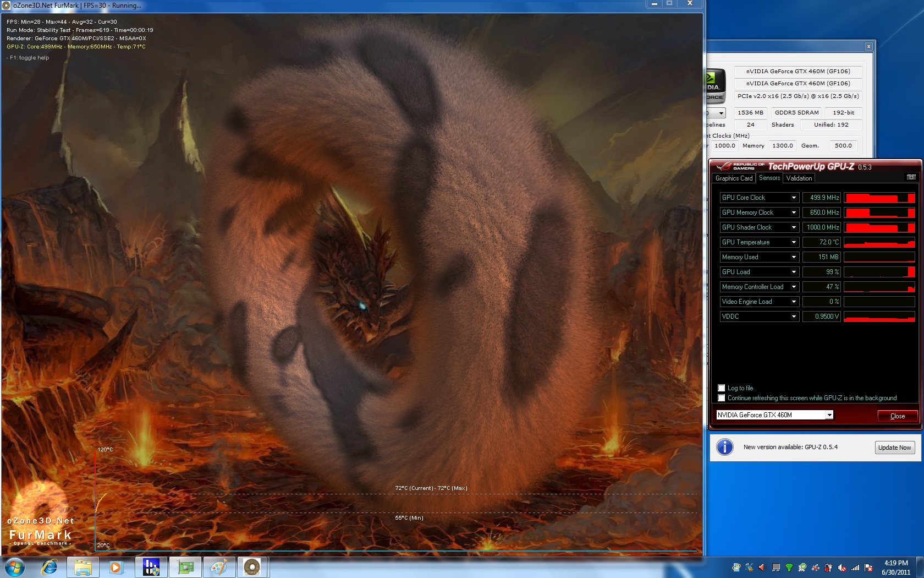Open the NVIDIA GeForce GTX 460M device selector
Viewport: 924px width, 578px height.
[x=774, y=415]
